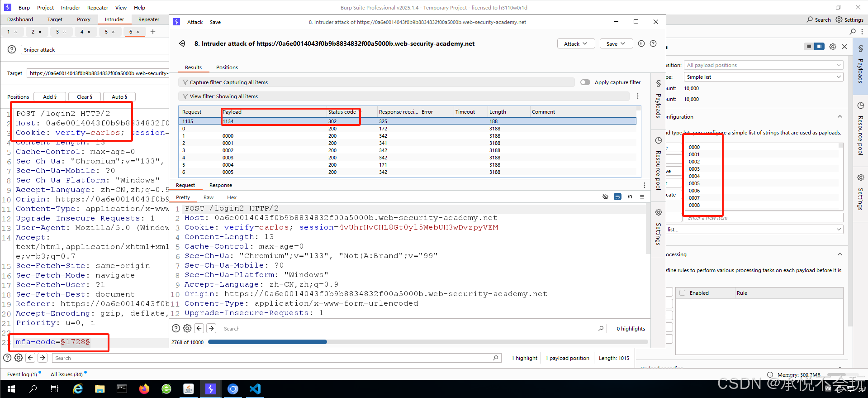Image resolution: width=868 pixels, height=398 pixels.
Task: Switch payload panel to right layout
Action: click(x=819, y=47)
